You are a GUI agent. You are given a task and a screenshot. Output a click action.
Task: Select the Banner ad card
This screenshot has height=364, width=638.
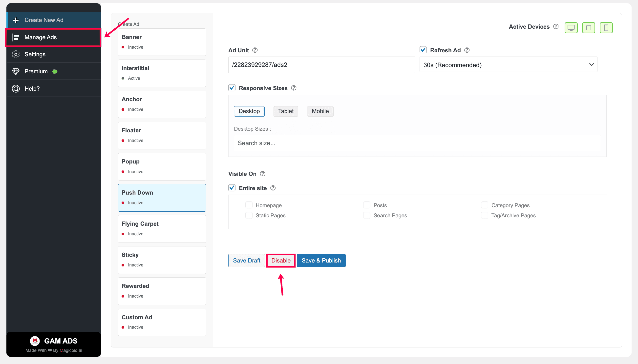pyautogui.click(x=162, y=42)
